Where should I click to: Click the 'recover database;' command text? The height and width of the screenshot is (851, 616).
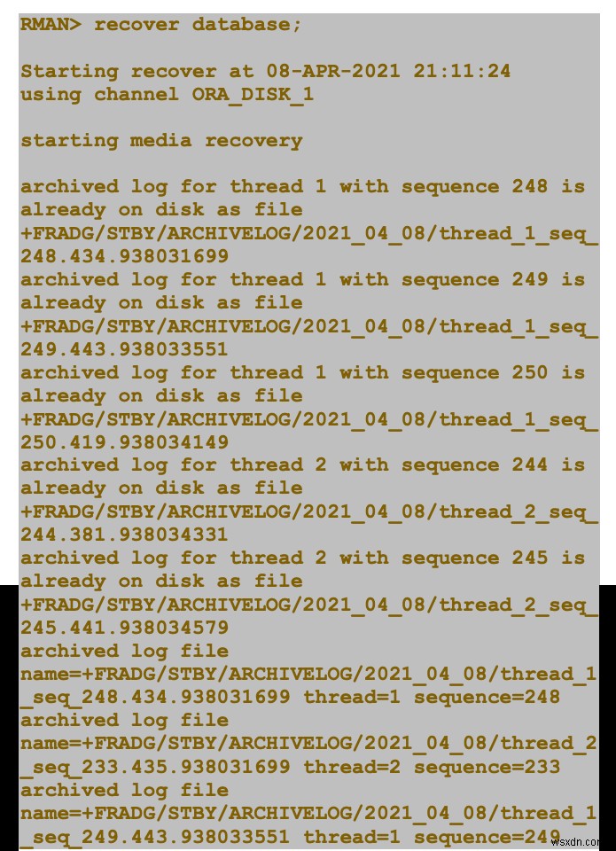(198, 25)
